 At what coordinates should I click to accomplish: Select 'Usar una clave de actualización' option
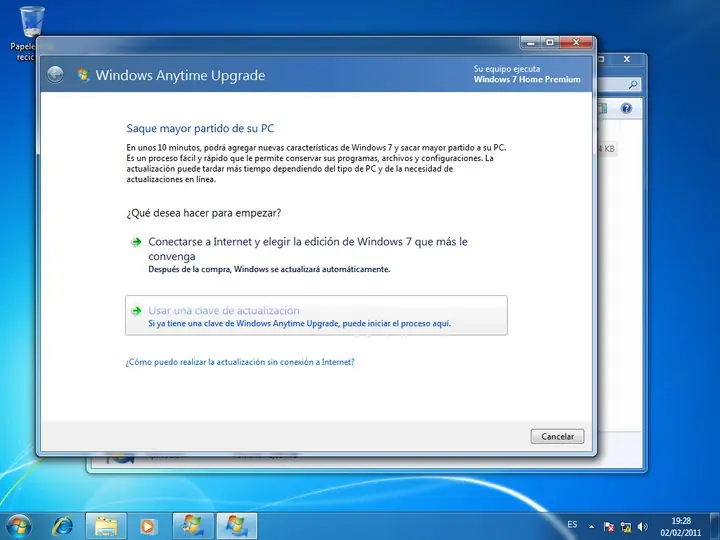coord(316,315)
